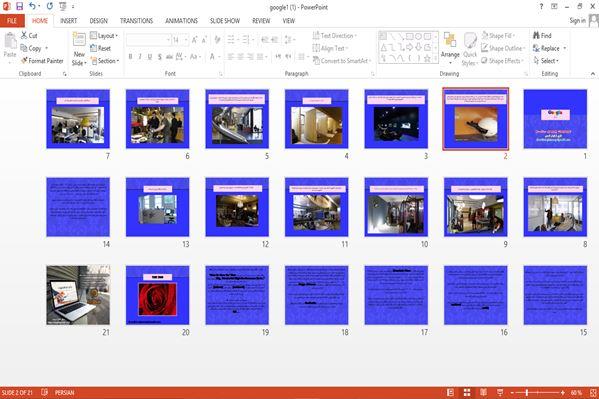Open the FILE menu

(12, 21)
